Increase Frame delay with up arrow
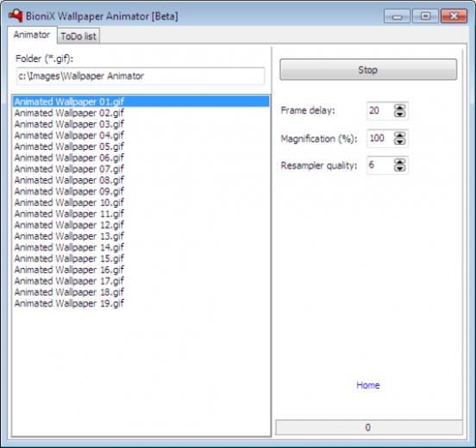476x448 pixels. tap(399, 108)
